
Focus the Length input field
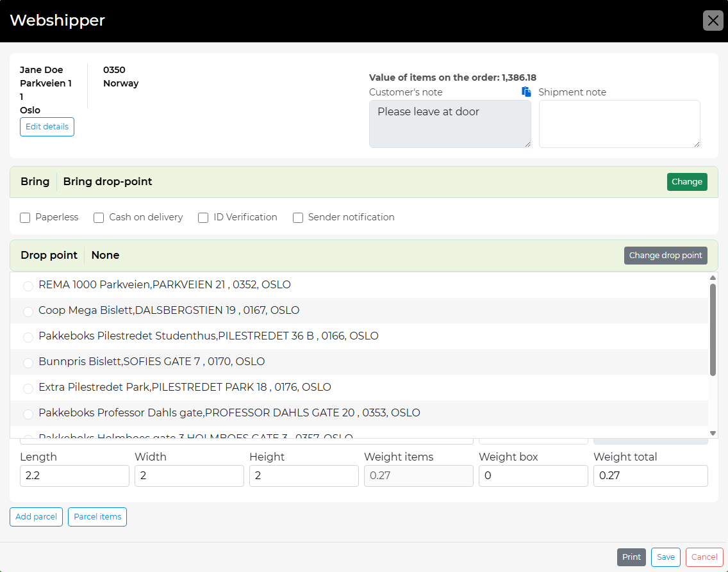pyautogui.click(x=74, y=476)
